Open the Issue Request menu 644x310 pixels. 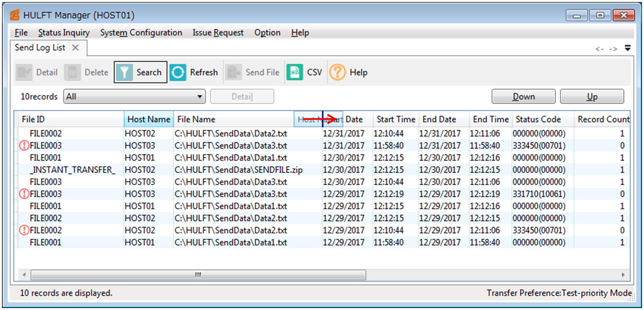(x=218, y=33)
